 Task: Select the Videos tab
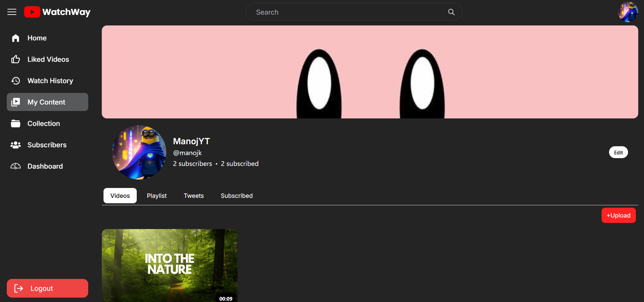click(120, 196)
